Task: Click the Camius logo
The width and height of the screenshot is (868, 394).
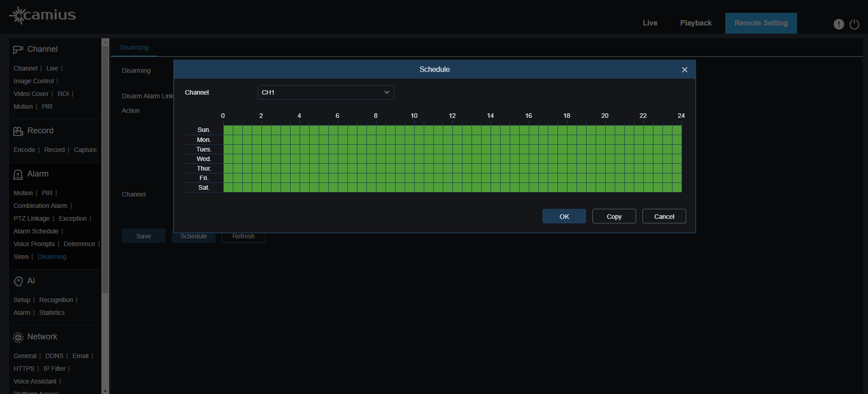Action: pos(43,15)
